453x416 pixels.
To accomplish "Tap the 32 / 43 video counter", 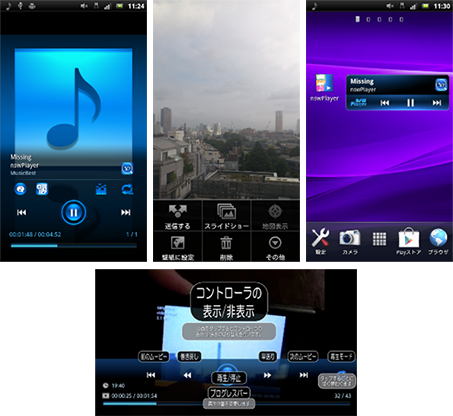I will pos(342,396).
